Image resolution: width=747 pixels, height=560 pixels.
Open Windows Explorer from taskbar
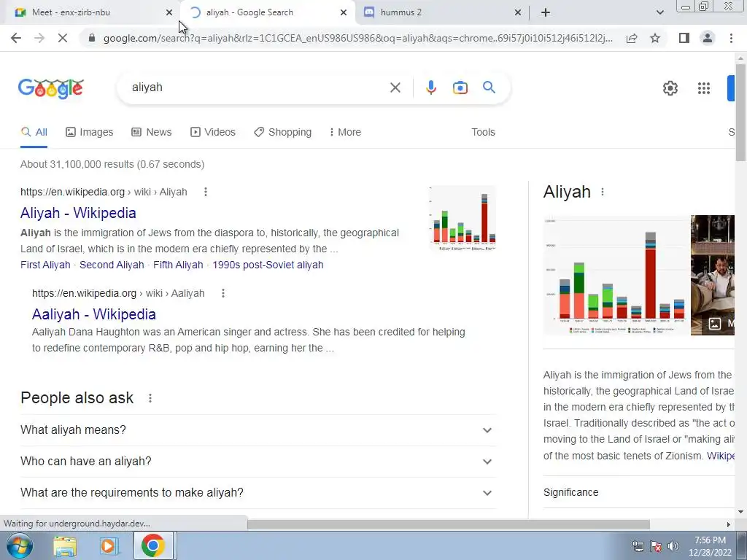coord(65,546)
